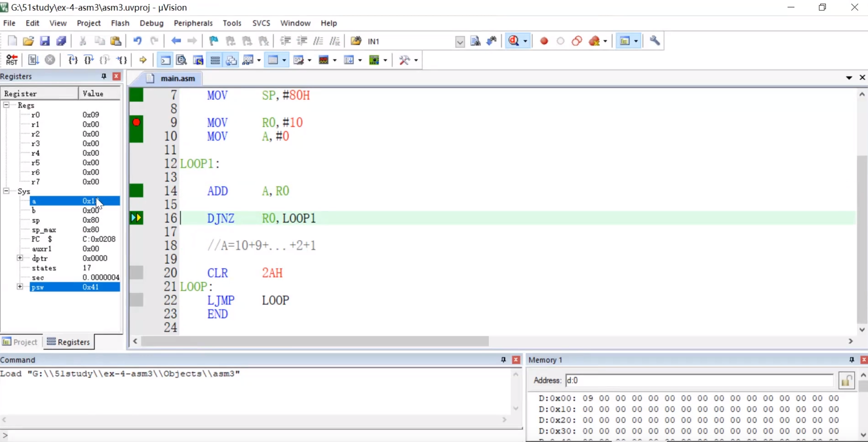This screenshot has width=868, height=442.
Task: Open the Flash menu
Action: [120, 23]
